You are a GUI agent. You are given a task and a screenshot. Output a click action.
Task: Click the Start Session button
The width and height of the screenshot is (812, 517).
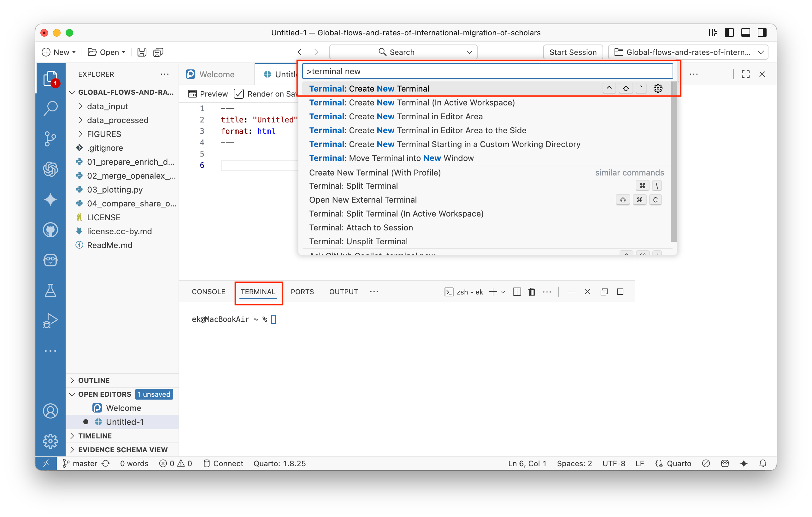573,52
